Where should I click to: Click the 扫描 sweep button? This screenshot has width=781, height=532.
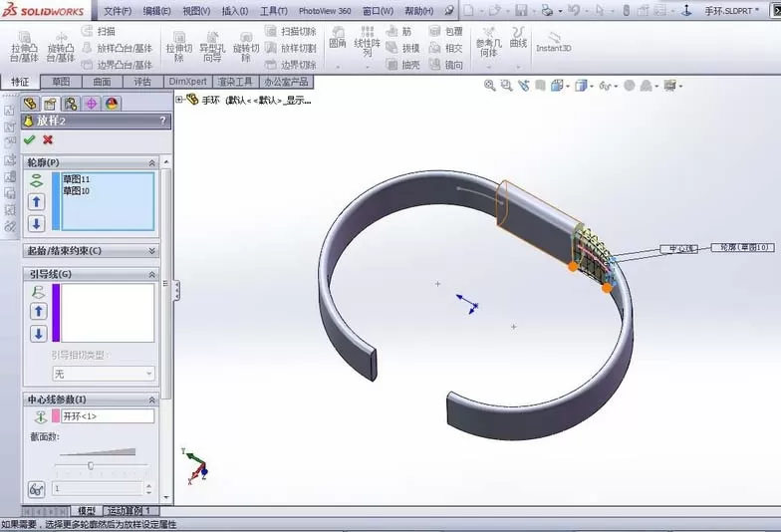click(x=99, y=32)
